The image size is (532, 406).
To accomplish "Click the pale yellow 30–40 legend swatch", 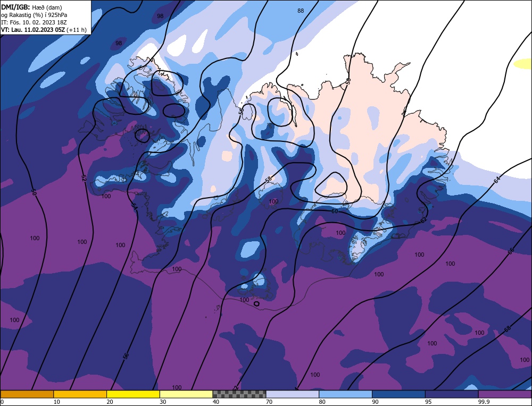I will click(x=186, y=394).
